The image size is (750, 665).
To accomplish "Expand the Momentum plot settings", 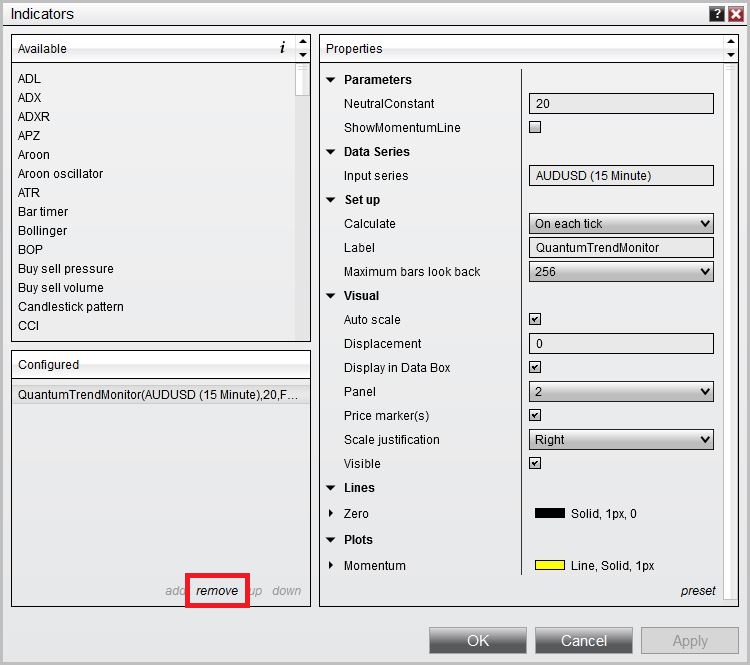I will (331, 565).
